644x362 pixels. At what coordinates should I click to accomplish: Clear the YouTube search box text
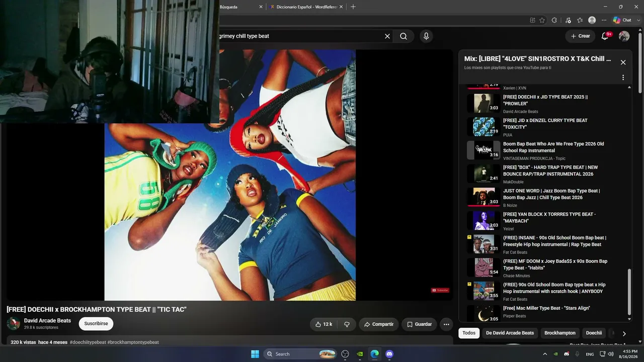pyautogui.click(x=387, y=36)
